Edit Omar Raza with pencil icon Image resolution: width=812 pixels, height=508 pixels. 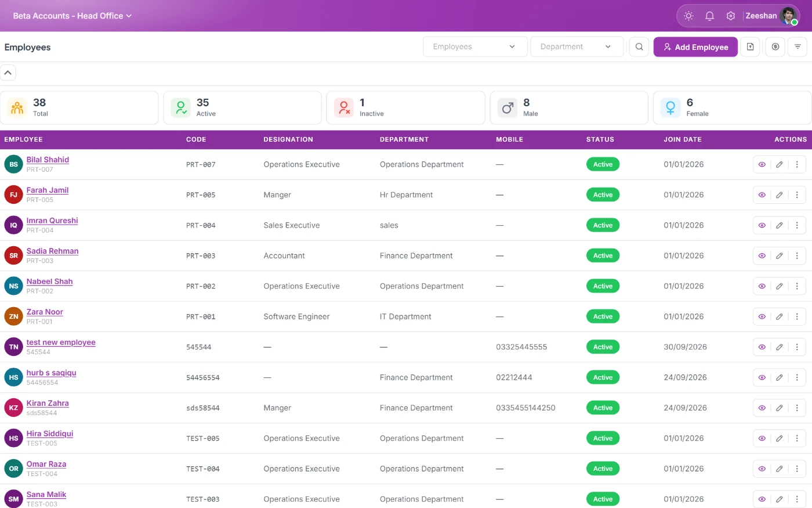[x=780, y=469]
